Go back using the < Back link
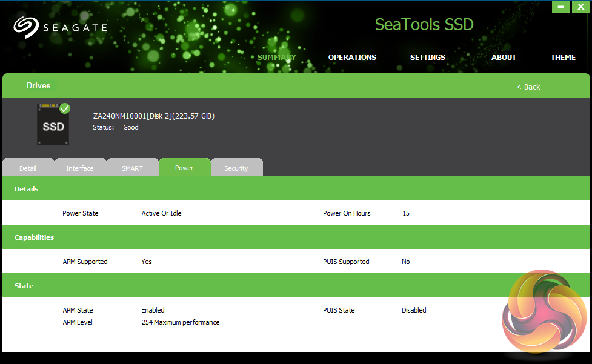This screenshot has width=592, height=364. [x=528, y=87]
